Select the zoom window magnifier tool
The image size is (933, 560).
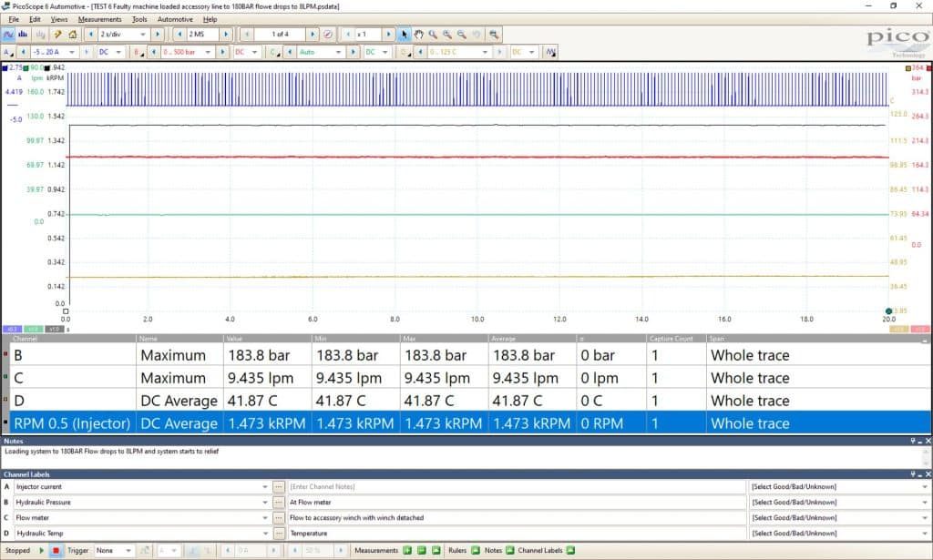click(433, 35)
